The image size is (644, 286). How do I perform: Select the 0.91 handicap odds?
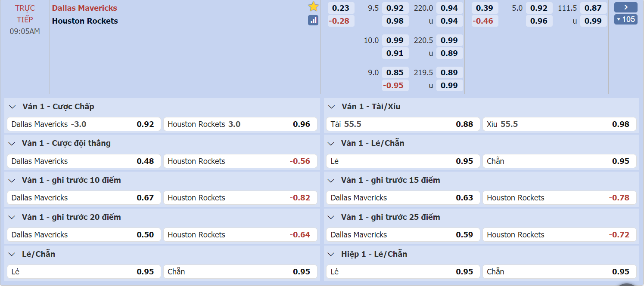point(395,53)
